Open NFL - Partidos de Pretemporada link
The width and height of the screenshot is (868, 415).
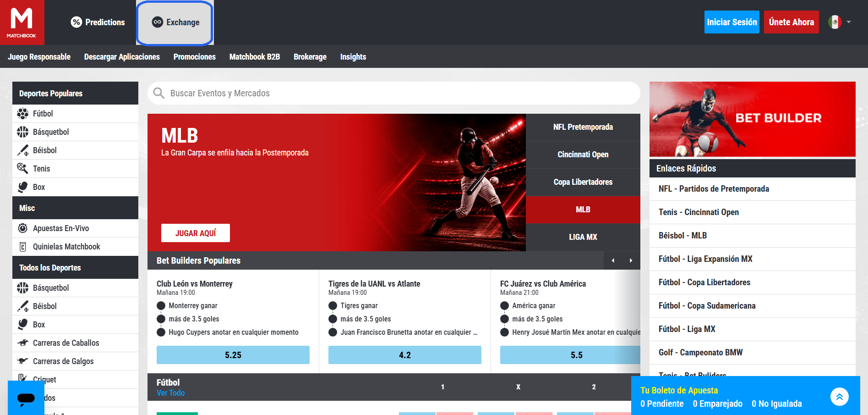coord(752,189)
